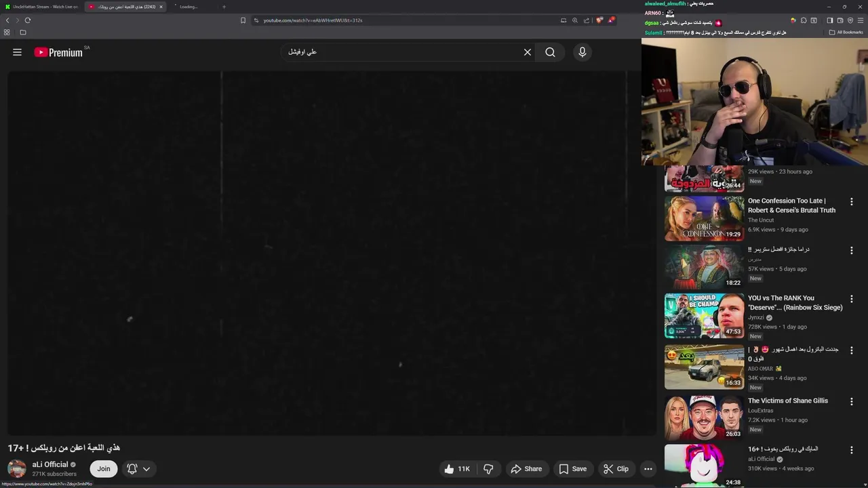This screenshot has width=868, height=488.
Task: Click the YouTube Premium logo
Action: 60,52
